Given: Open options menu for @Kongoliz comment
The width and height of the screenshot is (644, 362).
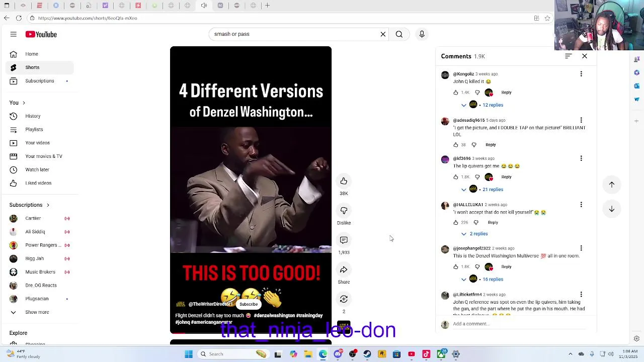Looking at the screenshot, I should click(581, 74).
